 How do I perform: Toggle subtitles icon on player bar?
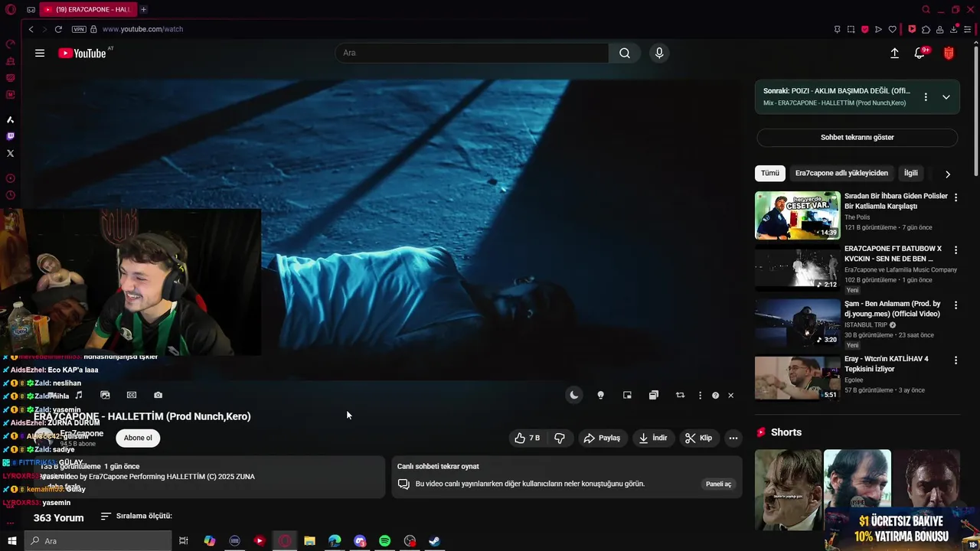pyautogui.click(x=132, y=395)
